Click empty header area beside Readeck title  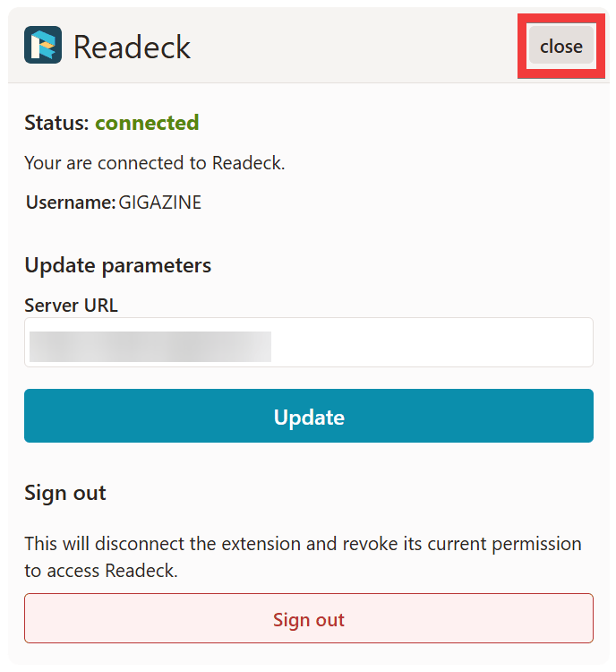pyautogui.click(x=358, y=47)
